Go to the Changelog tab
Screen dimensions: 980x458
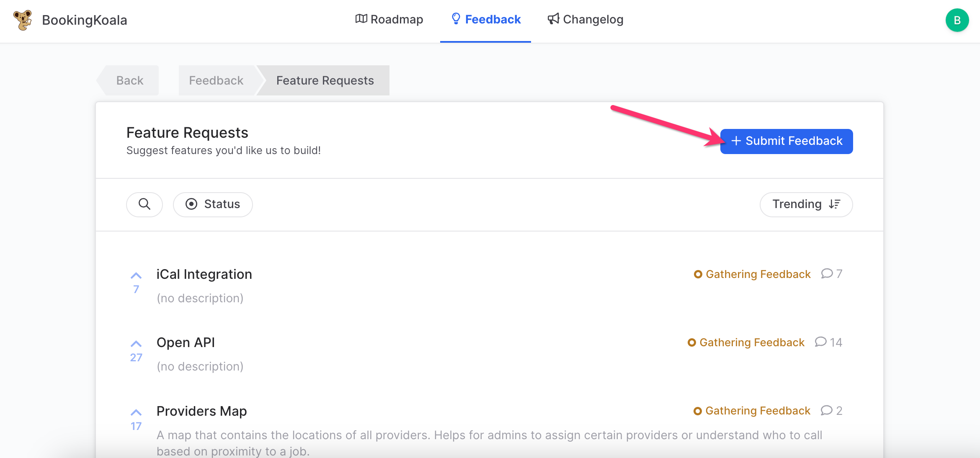coord(585,20)
